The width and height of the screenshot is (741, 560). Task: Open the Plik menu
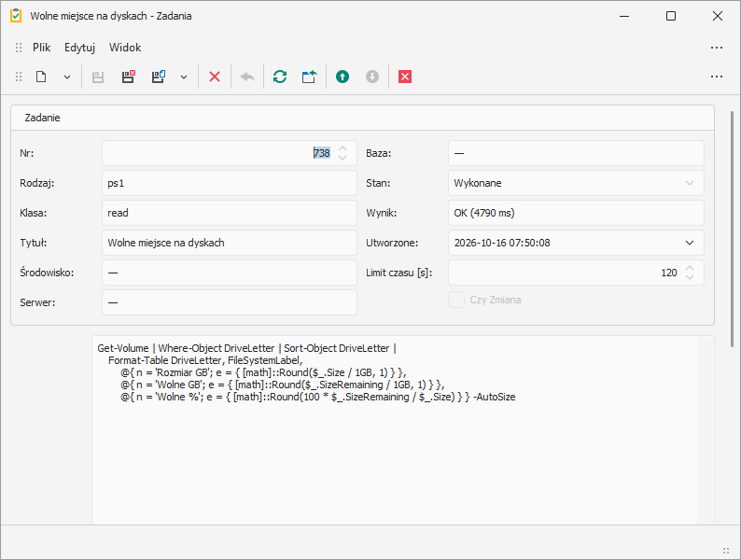click(x=42, y=48)
